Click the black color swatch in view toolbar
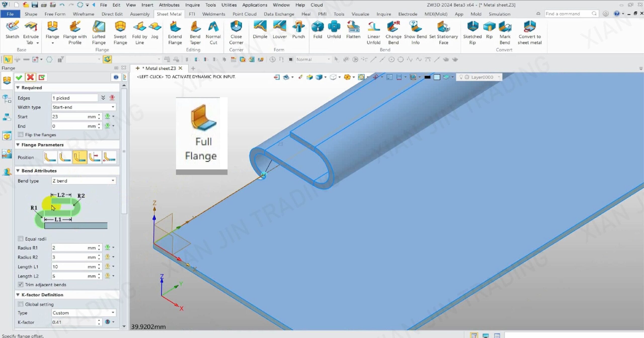Screen dimensions: 644x338 [427, 77]
